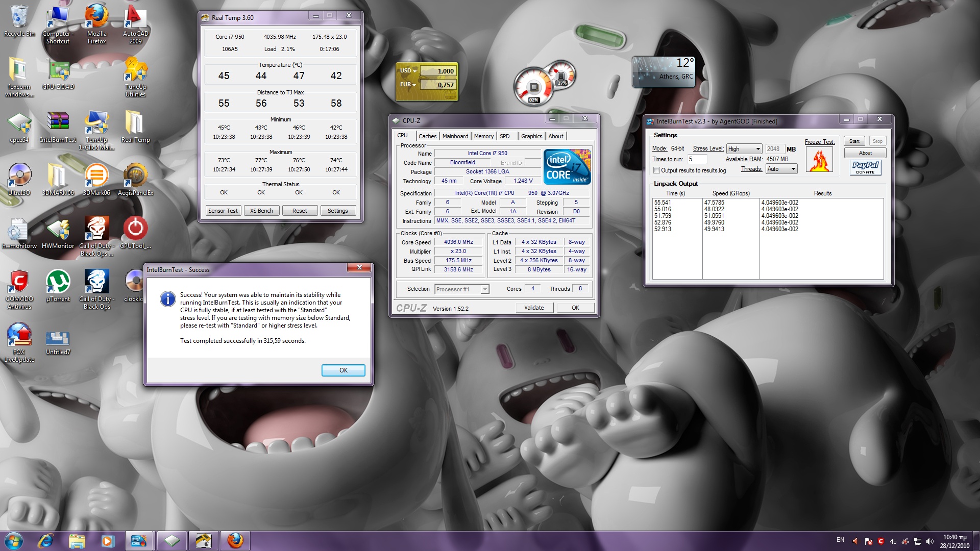Viewport: 980px width, 551px height.
Task: Click XS Bench button in Real Temp
Action: (261, 211)
